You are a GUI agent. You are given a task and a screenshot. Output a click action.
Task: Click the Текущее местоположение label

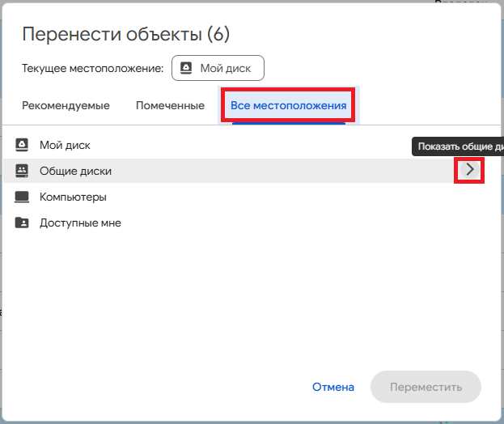coord(93,69)
